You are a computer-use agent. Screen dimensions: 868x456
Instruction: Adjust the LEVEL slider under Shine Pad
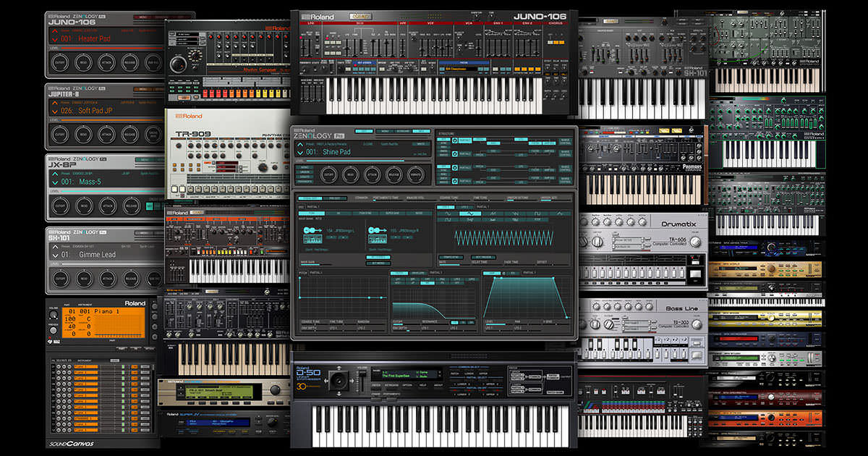pos(368,160)
